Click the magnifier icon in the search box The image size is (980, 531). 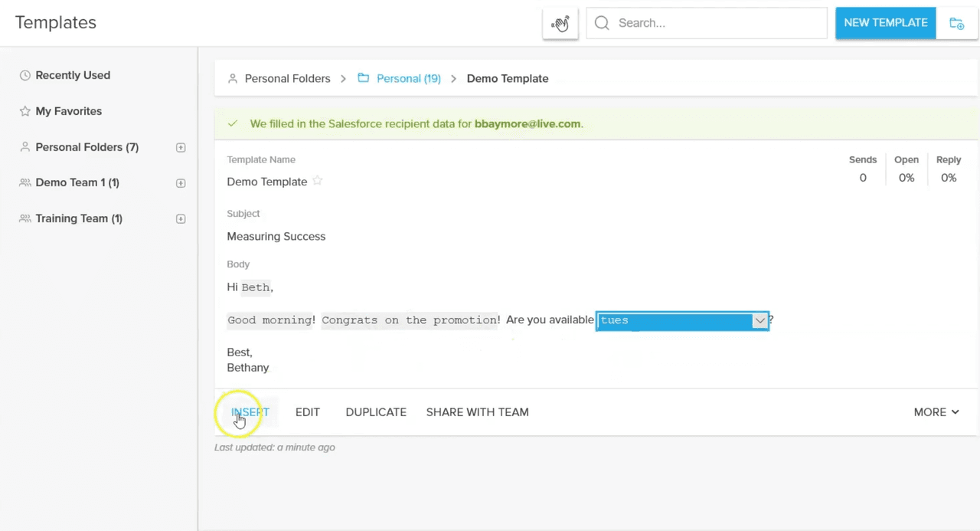(x=602, y=23)
